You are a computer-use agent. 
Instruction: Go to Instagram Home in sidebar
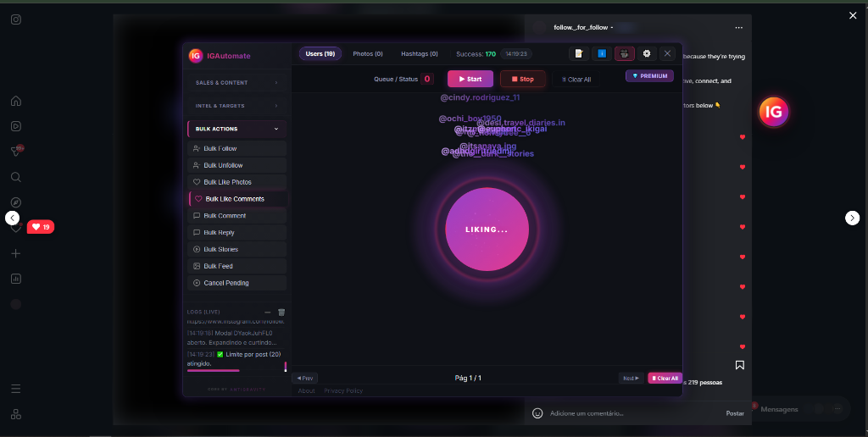pos(16,101)
